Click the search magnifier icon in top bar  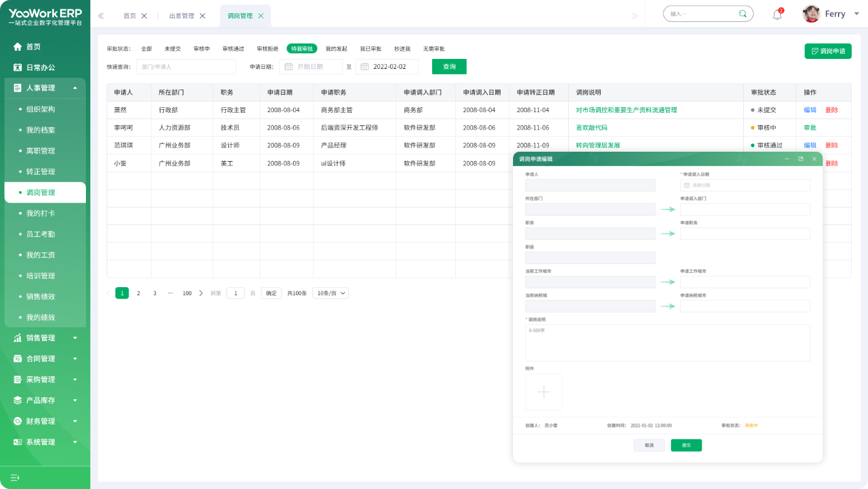click(743, 14)
